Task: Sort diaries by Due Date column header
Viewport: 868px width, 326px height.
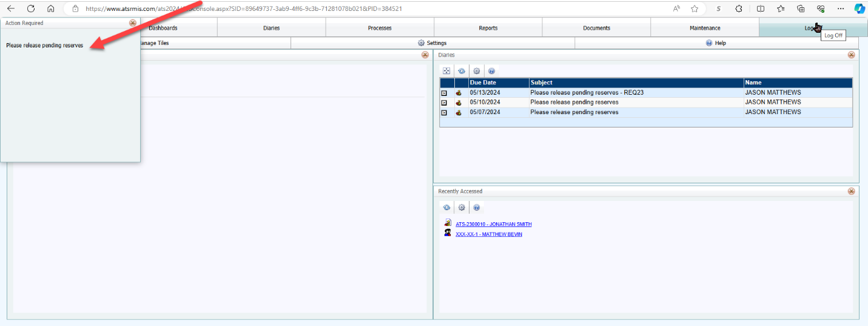Action: coord(483,83)
